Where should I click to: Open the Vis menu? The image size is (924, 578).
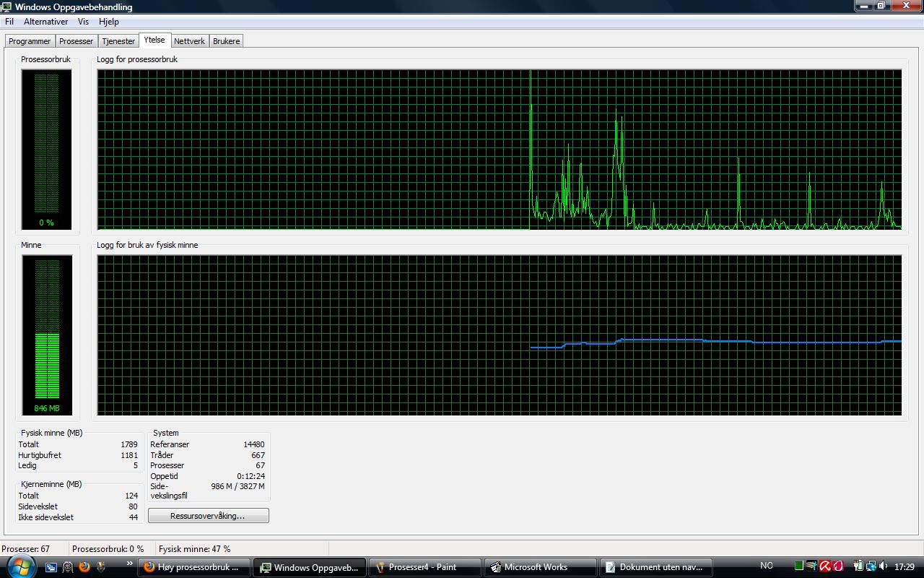[x=84, y=22]
